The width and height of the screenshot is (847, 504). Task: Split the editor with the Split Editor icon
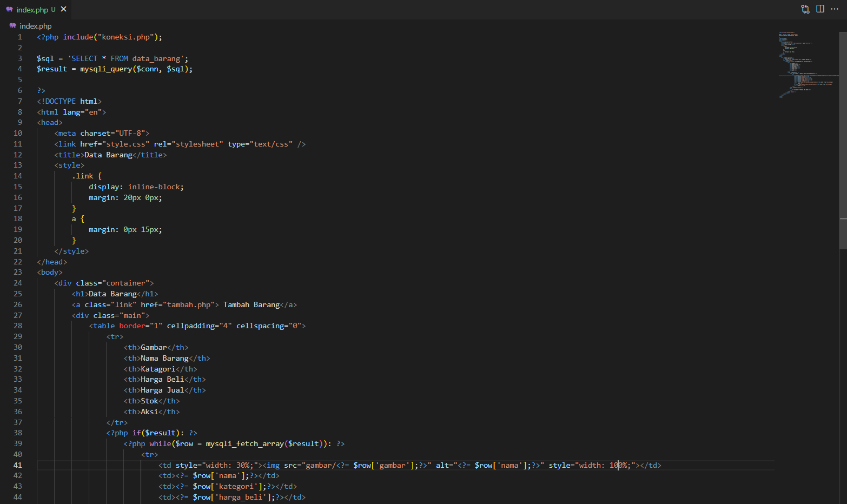coord(820,9)
